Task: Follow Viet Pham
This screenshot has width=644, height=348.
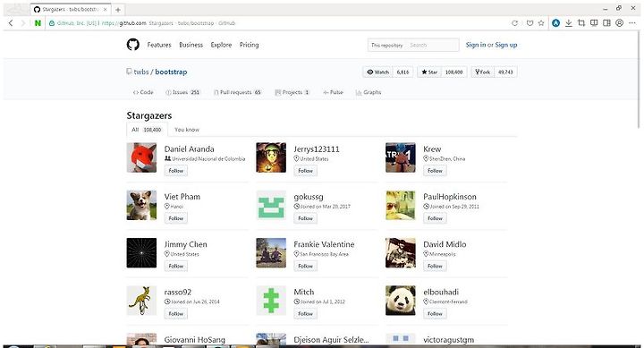Action: (x=176, y=218)
